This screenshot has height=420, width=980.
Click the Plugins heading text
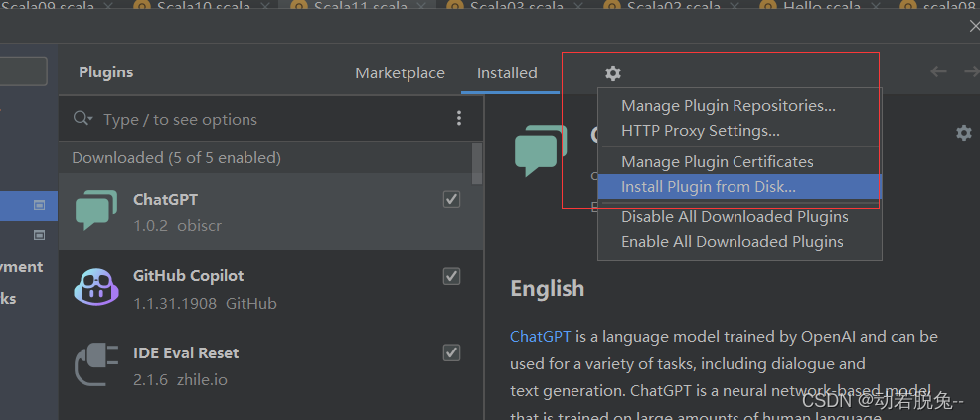[x=106, y=72]
